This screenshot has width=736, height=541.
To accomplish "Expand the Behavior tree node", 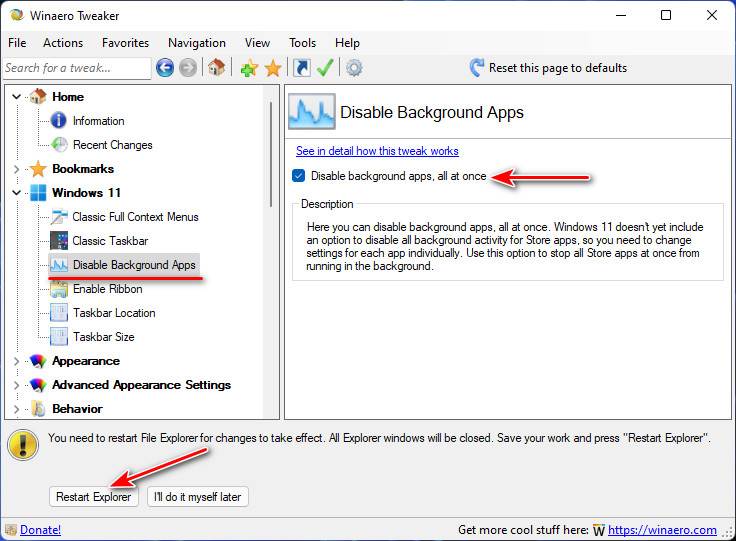I will click(x=16, y=409).
